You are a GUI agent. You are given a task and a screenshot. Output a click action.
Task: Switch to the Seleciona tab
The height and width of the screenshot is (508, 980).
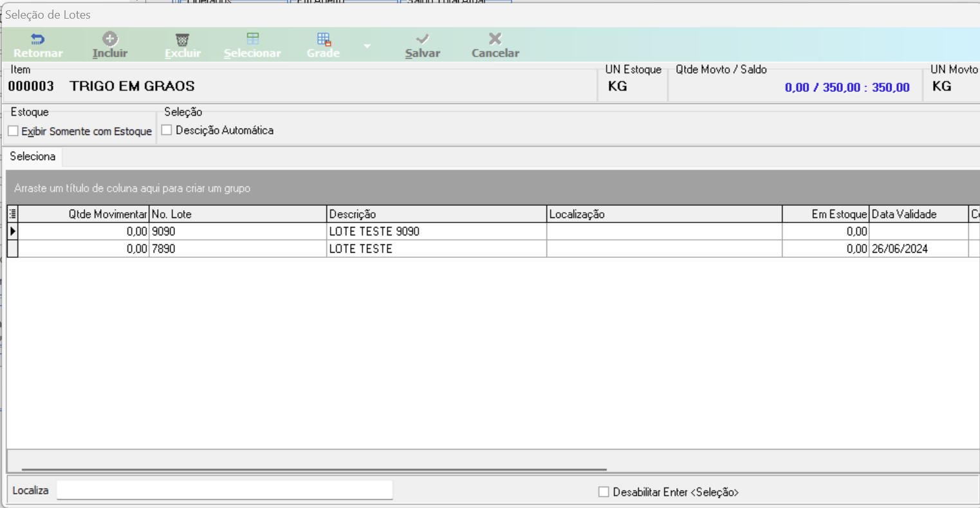point(33,156)
